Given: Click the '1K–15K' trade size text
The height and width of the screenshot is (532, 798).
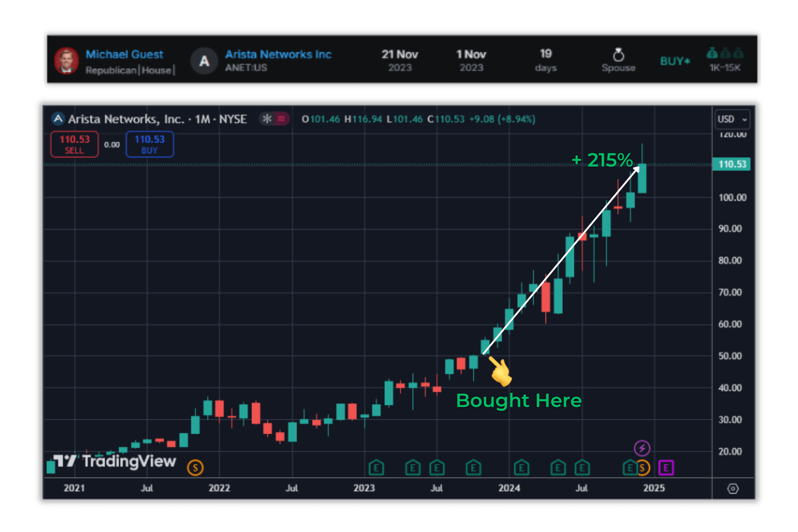Looking at the screenshot, I should pyautogui.click(x=725, y=68).
